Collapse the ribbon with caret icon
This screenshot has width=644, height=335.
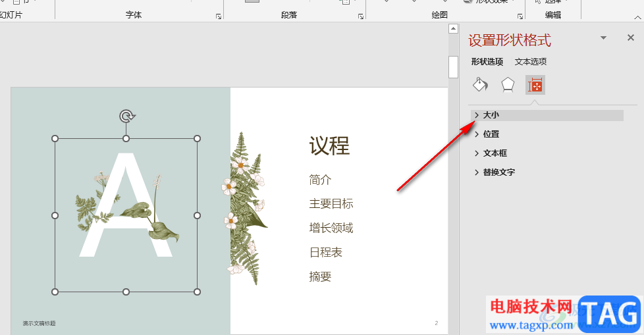(x=637, y=17)
